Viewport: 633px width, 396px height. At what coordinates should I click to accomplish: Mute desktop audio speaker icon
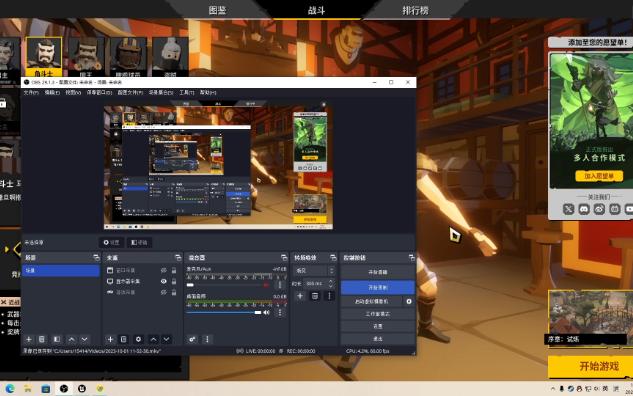click(266, 312)
